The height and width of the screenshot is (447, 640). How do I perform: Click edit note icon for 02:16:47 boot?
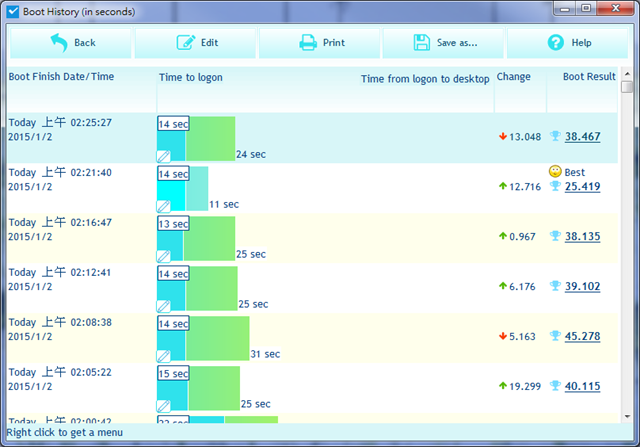[164, 256]
